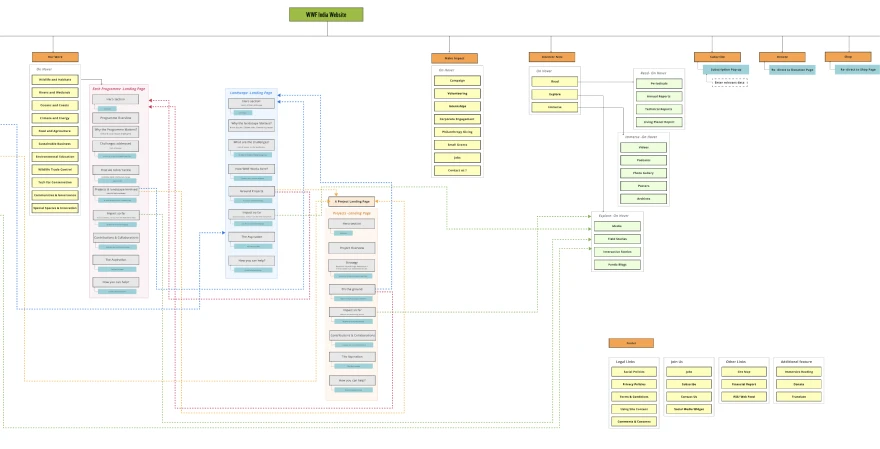Click the Immerse hover item
The height and width of the screenshot is (449, 880).
click(555, 107)
